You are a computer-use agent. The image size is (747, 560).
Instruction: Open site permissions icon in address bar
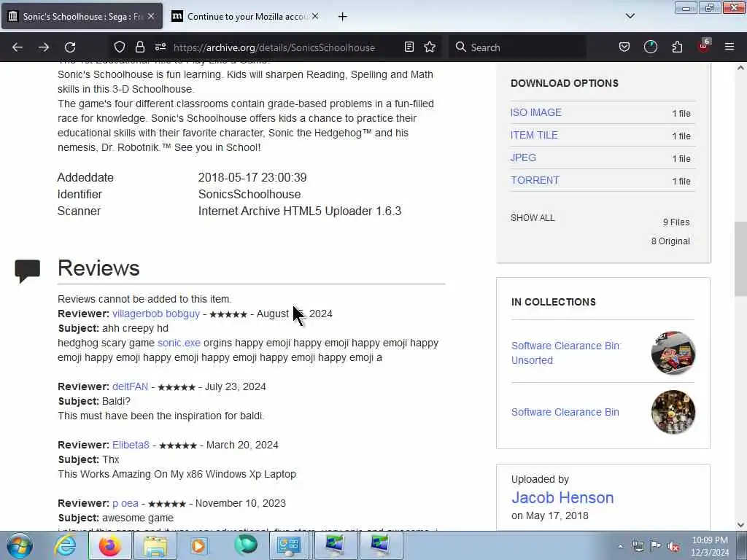tap(160, 47)
